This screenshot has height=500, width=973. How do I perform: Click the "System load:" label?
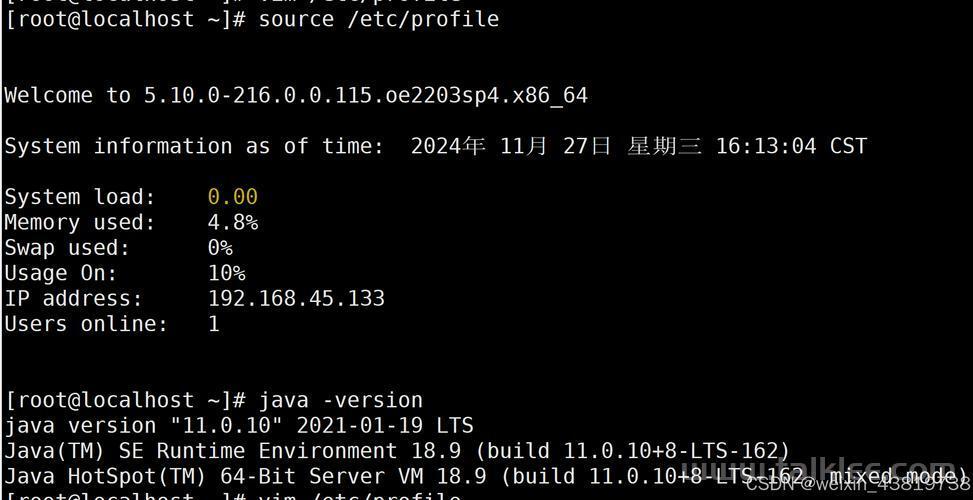pos(80,197)
